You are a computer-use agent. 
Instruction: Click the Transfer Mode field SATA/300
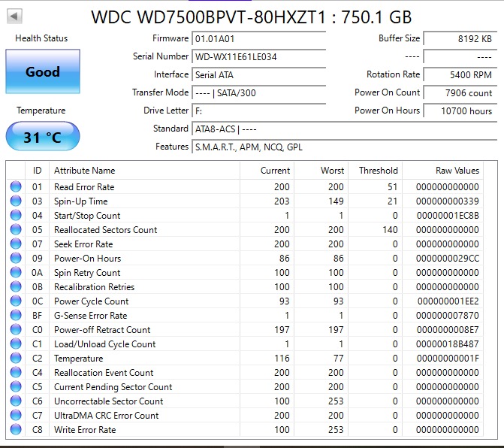pyautogui.click(x=258, y=93)
